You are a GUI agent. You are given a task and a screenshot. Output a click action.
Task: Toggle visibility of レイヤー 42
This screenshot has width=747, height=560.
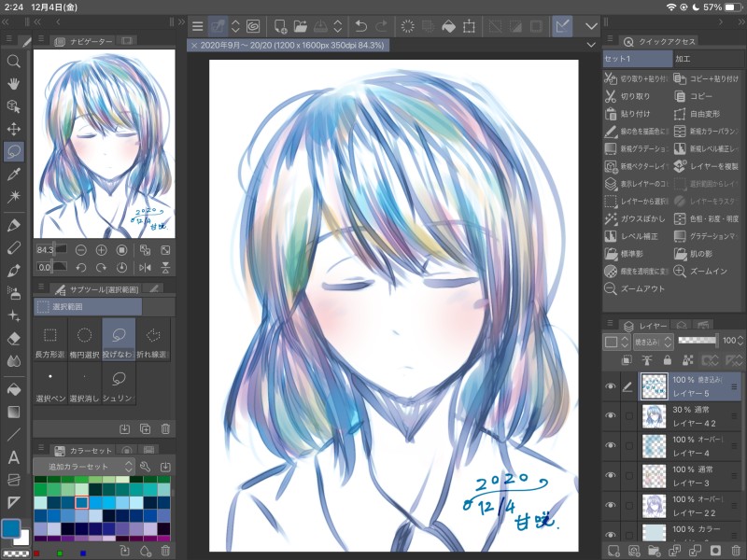click(611, 415)
